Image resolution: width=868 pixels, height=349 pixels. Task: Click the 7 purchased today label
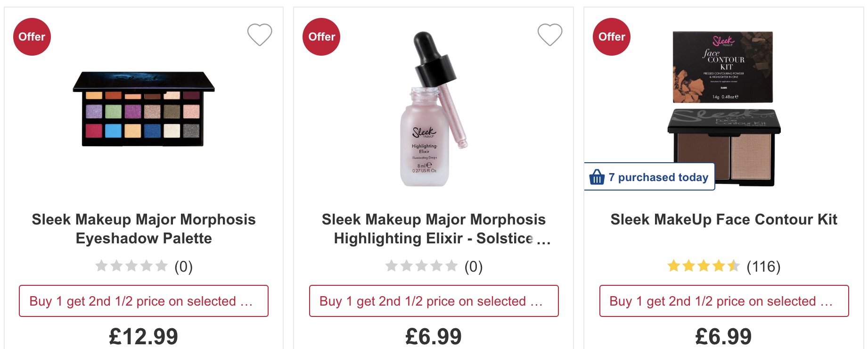pyautogui.click(x=658, y=177)
